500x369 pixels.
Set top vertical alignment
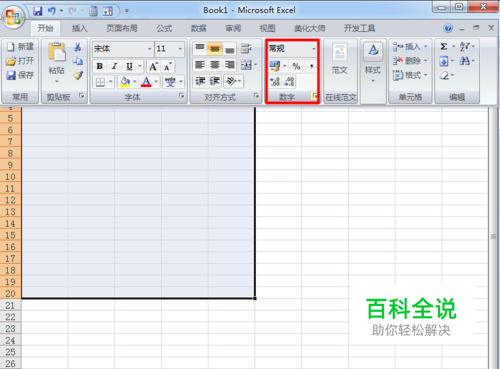point(200,49)
